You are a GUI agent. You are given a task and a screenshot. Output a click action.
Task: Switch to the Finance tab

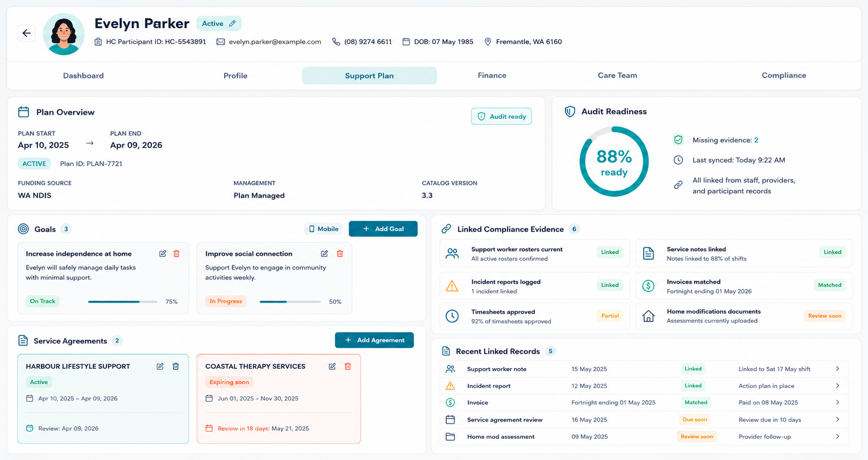(492, 76)
